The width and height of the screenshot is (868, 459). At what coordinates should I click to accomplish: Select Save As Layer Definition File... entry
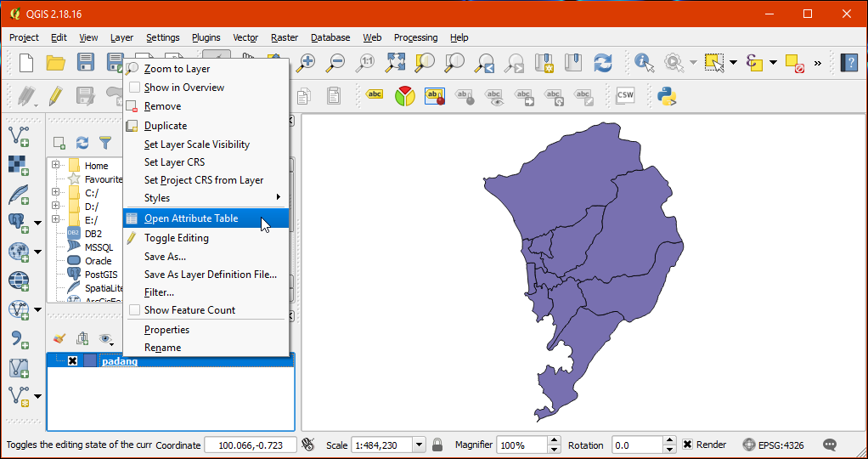pyautogui.click(x=206, y=275)
